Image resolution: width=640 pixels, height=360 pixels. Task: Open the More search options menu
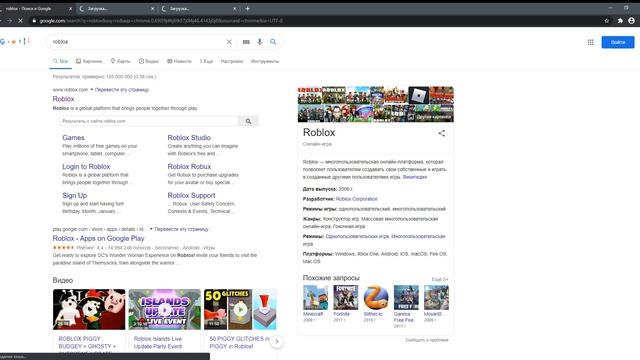tap(206, 61)
